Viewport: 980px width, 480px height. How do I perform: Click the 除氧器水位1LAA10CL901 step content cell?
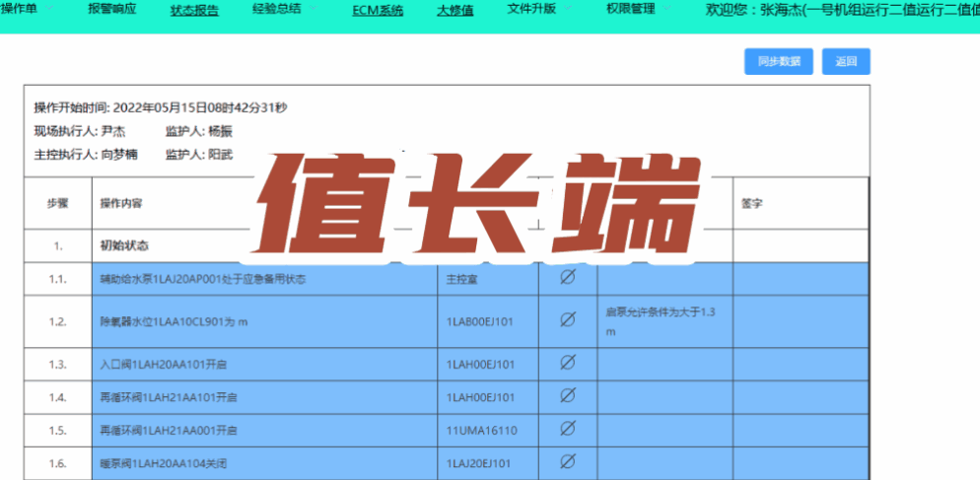(x=174, y=321)
